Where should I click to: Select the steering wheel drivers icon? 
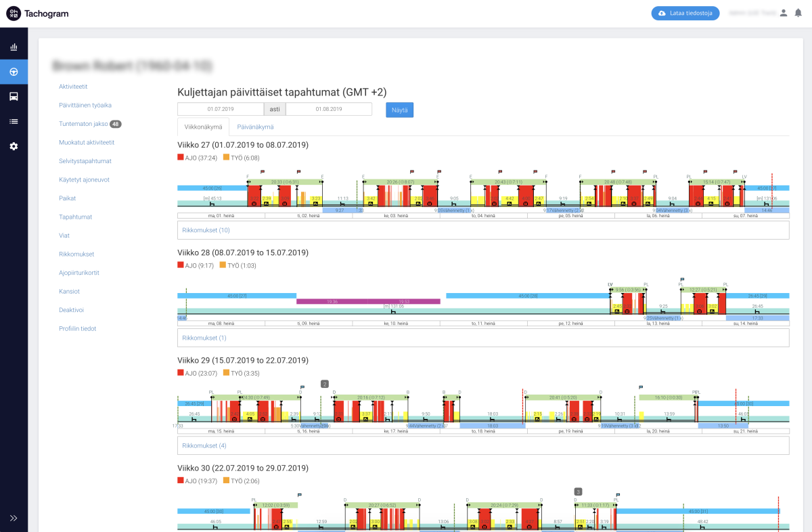click(14, 72)
